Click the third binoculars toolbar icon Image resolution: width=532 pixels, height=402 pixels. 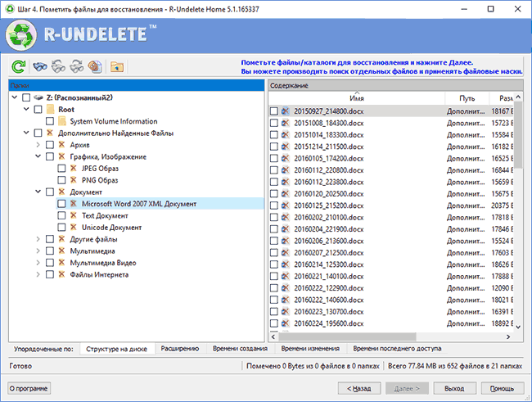[77, 66]
